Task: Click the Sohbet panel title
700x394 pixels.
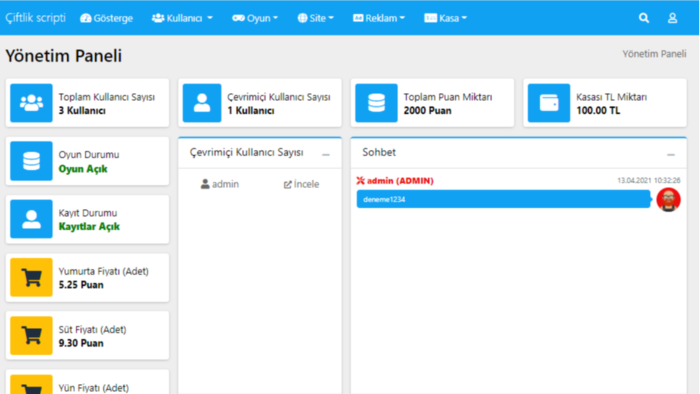Action: (379, 153)
